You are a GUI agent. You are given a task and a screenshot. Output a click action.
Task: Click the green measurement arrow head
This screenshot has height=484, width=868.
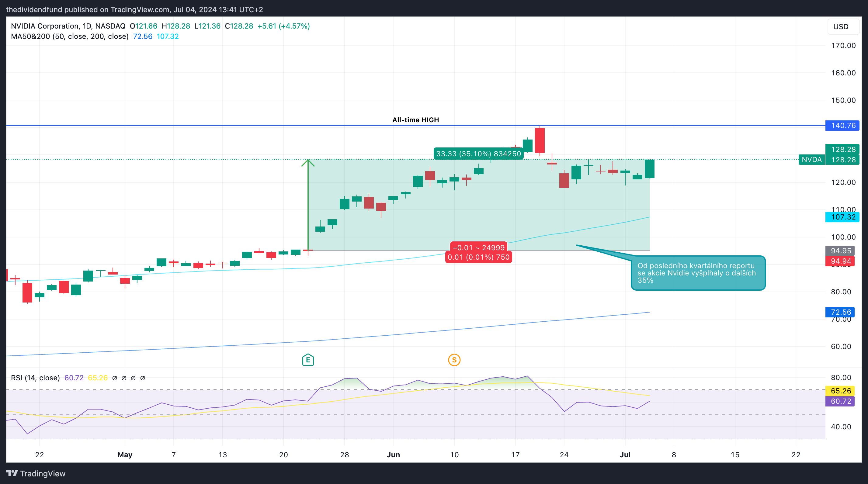[308, 163]
